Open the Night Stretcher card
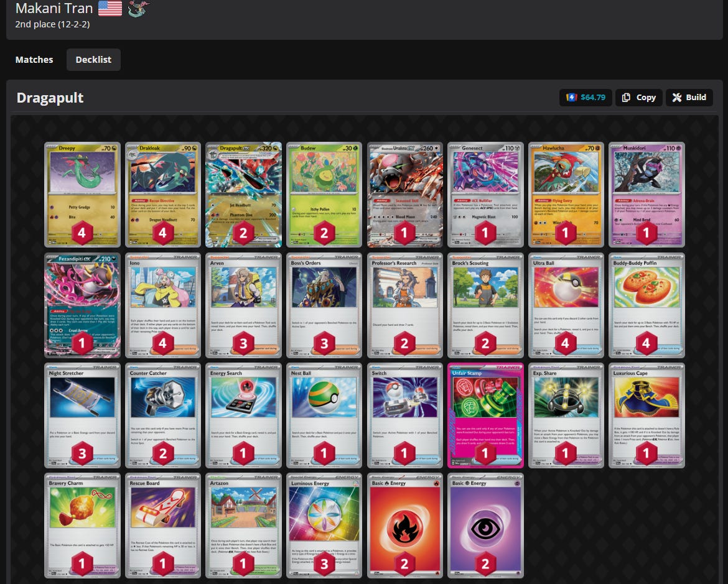 pyautogui.click(x=82, y=415)
